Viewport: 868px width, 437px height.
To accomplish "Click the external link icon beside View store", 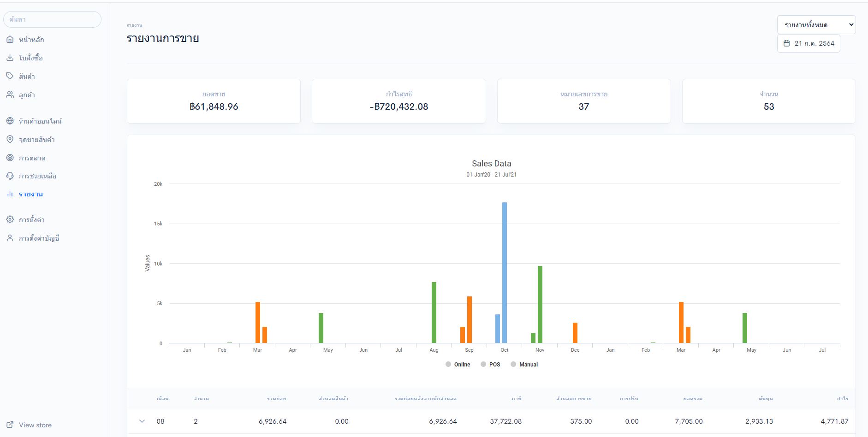I will pos(10,425).
